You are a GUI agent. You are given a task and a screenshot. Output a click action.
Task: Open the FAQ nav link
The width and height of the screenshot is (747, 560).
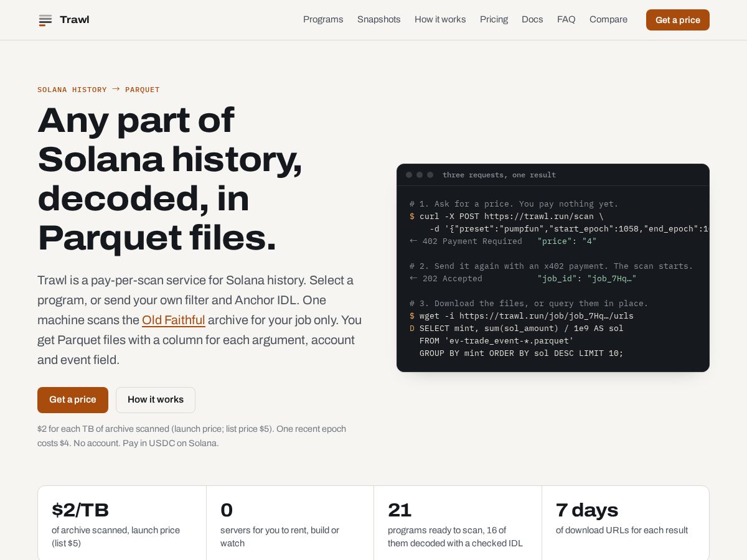[566, 20]
